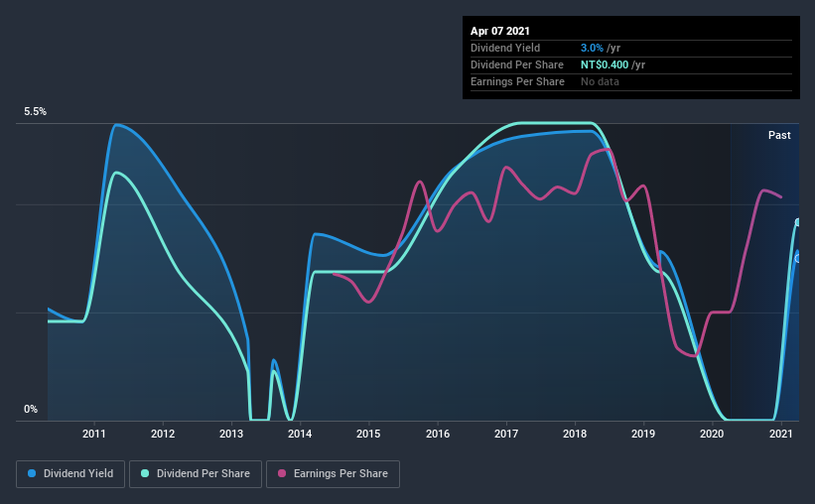Viewport: 815px width, 504px height.
Task: Click the blue Dividend Yield endpoint marker
Action: (798, 258)
